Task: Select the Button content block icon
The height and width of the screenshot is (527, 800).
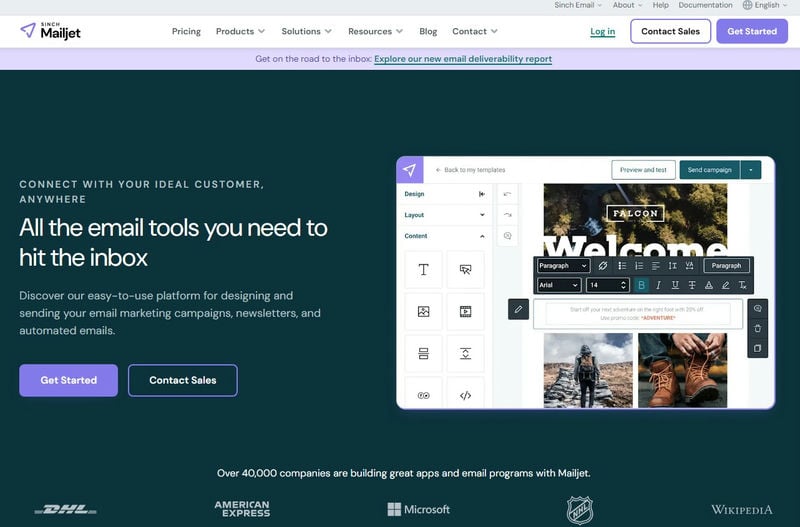Action: click(465, 269)
